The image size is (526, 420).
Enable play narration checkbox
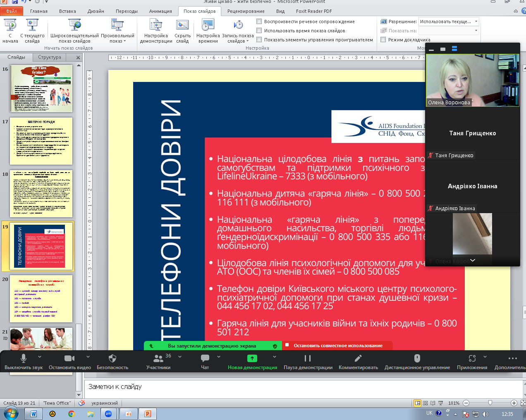tap(259, 22)
